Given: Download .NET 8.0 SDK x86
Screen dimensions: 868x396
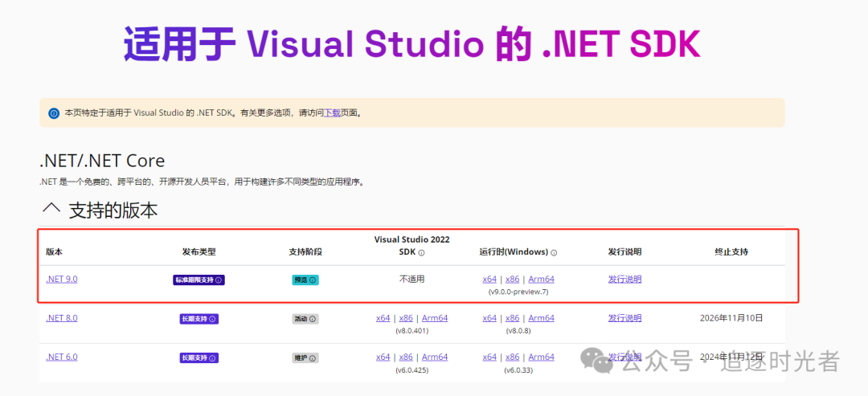Looking at the screenshot, I should tap(407, 318).
